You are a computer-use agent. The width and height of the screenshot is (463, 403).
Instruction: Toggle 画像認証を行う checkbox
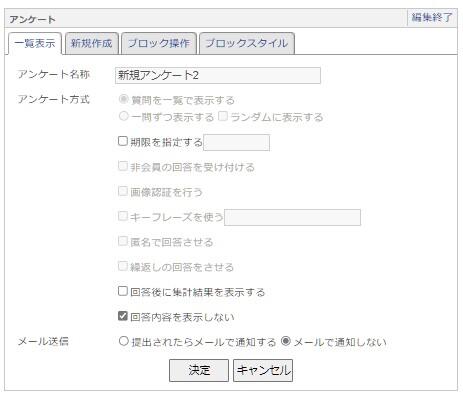pos(123,191)
